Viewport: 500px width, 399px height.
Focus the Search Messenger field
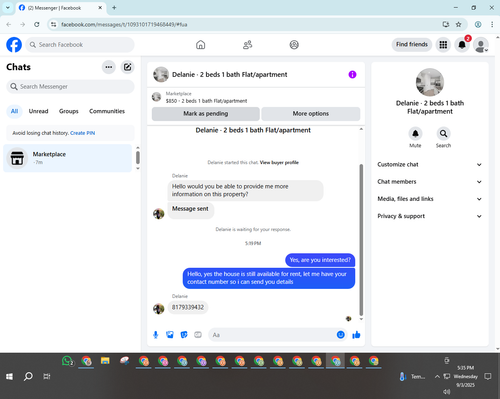coord(70,87)
